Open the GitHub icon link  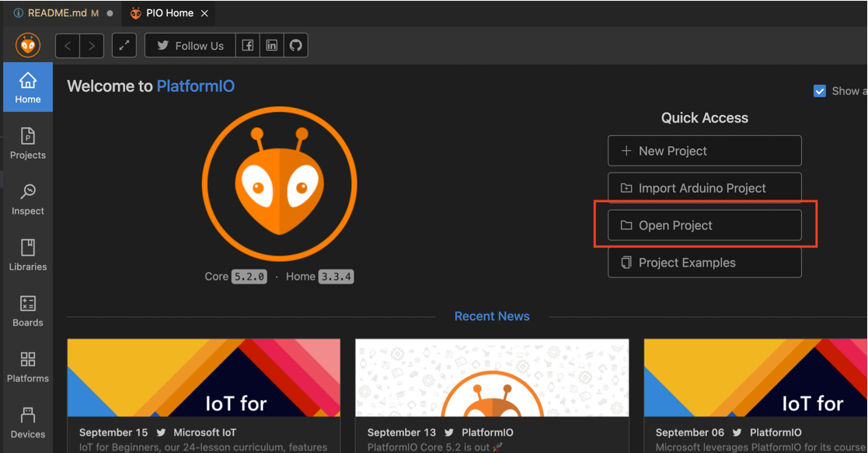click(296, 45)
